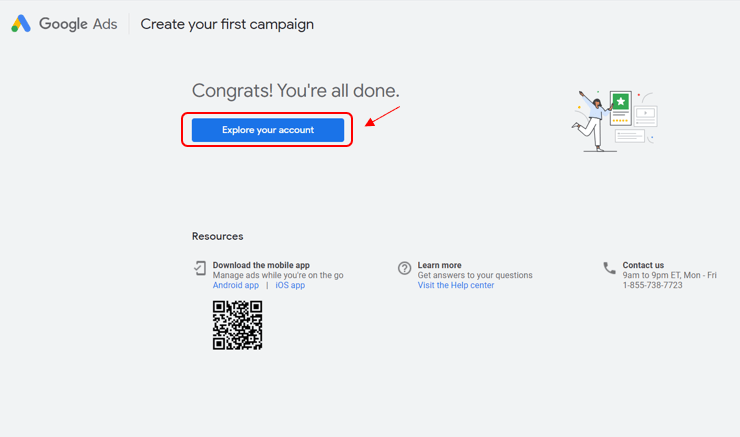Viewport: 740px width, 437px height.
Task: Click the green star badge in illustration
Action: coord(621,102)
